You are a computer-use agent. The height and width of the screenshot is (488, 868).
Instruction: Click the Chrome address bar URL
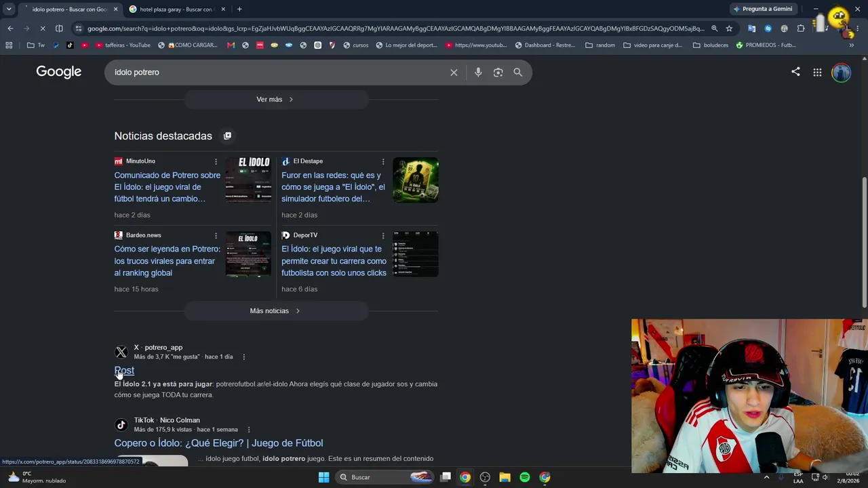coord(395,28)
